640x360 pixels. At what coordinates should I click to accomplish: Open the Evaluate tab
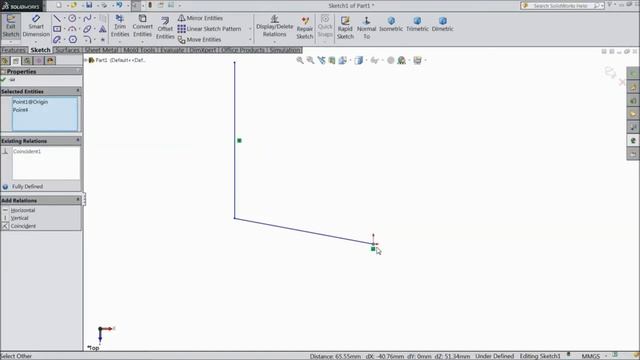tap(172, 50)
